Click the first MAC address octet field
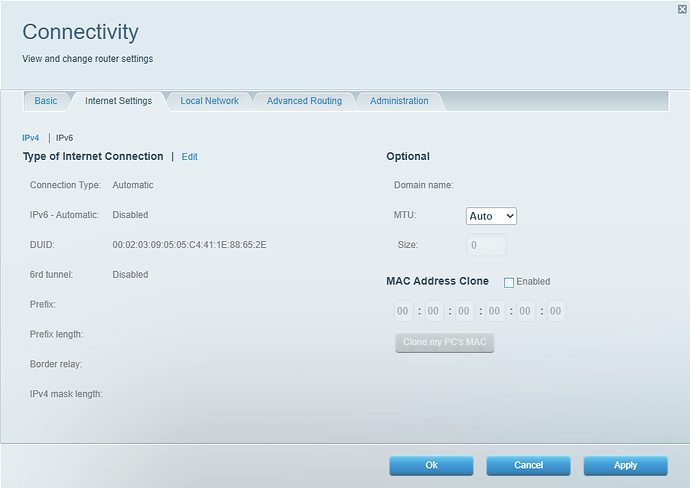 (x=404, y=311)
